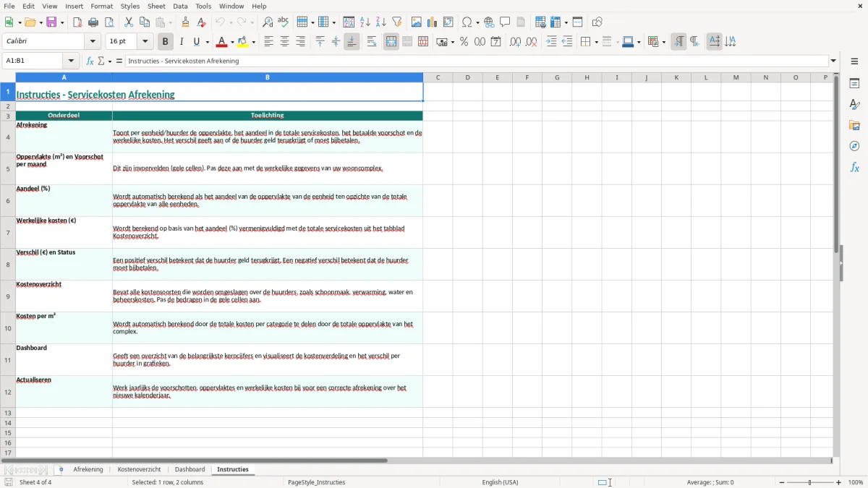The width and height of the screenshot is (868, 488).
Task: Toggle Align Bottom
Action: [x=352, y=42]
